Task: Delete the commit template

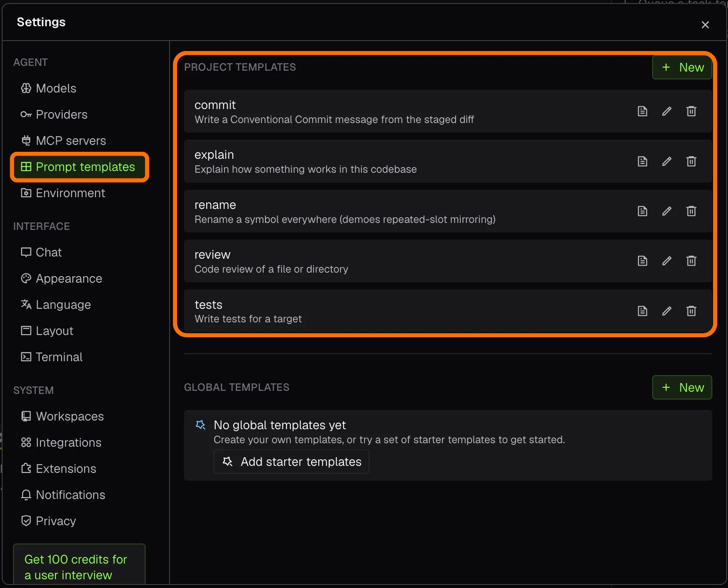Action: pos(691,111)
